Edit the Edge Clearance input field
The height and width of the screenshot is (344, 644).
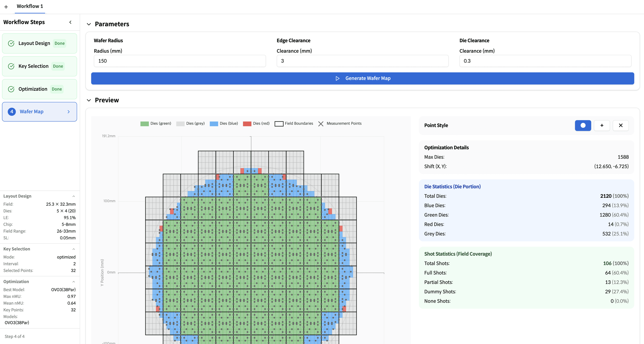click(x=363, y=61)
